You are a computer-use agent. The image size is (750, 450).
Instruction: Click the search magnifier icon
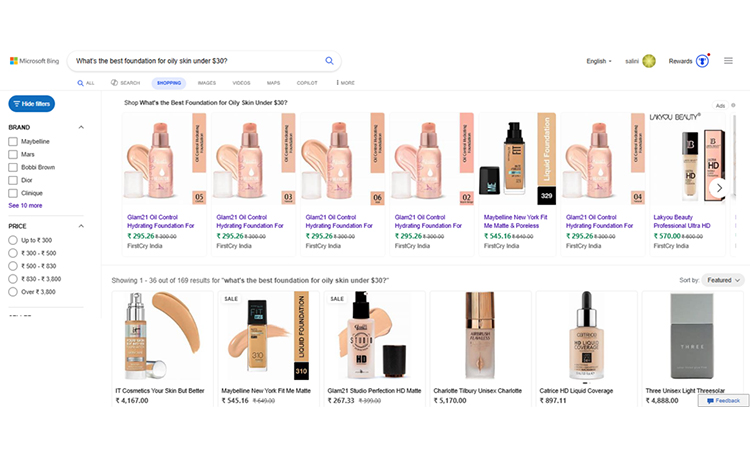[x=329, y=61]
